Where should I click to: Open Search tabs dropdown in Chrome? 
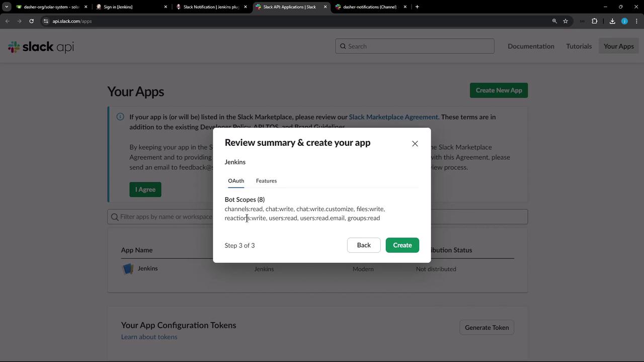[x=7, y=7]
